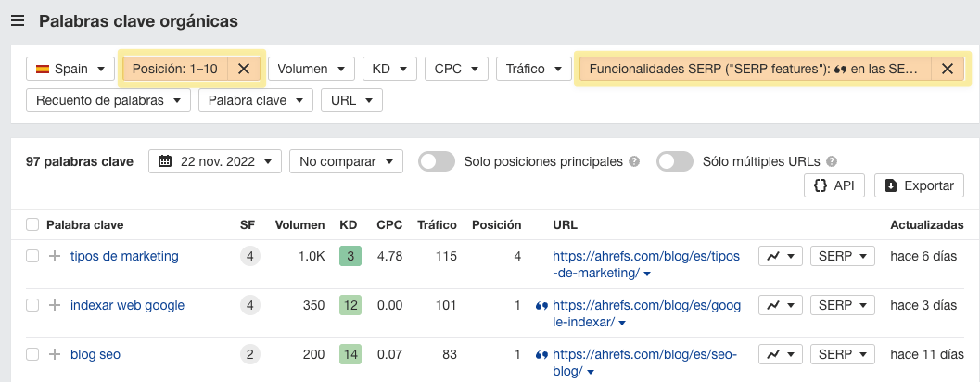Add blog seo to list

(55, 354)
